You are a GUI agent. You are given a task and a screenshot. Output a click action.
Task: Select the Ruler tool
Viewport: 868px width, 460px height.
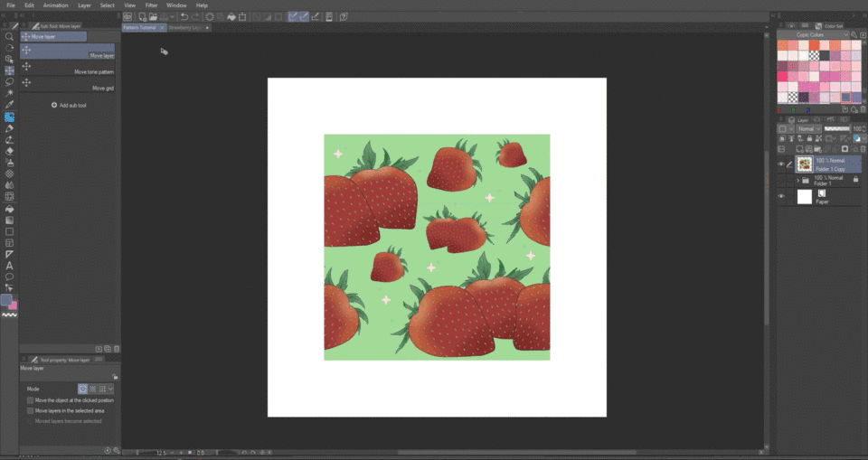9,254
